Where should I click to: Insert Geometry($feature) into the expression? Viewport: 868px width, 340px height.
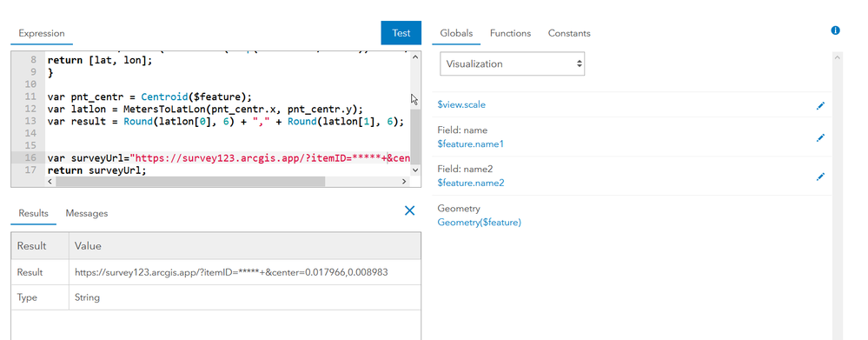click(479, 222)
